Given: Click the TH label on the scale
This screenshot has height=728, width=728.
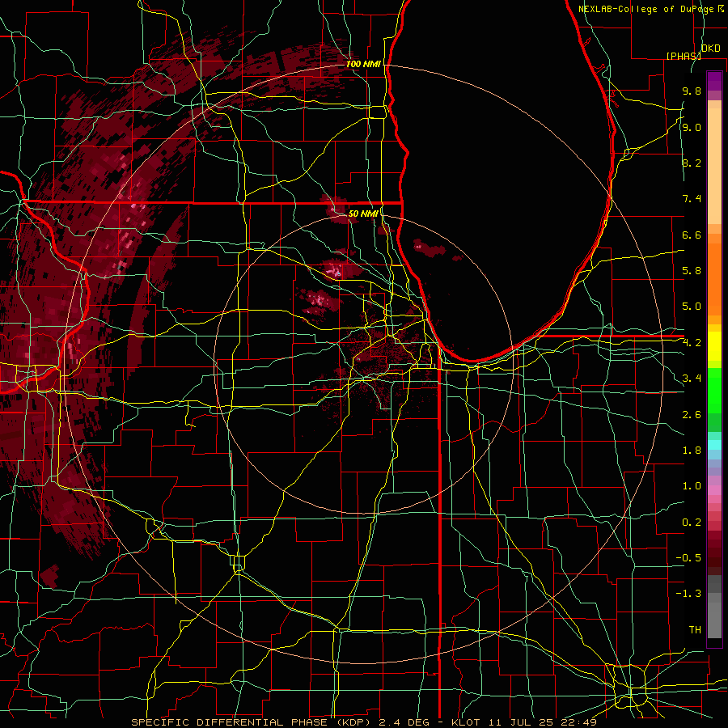Looking at the screenshot, I should pyautogui.click(x=695, y=630).
